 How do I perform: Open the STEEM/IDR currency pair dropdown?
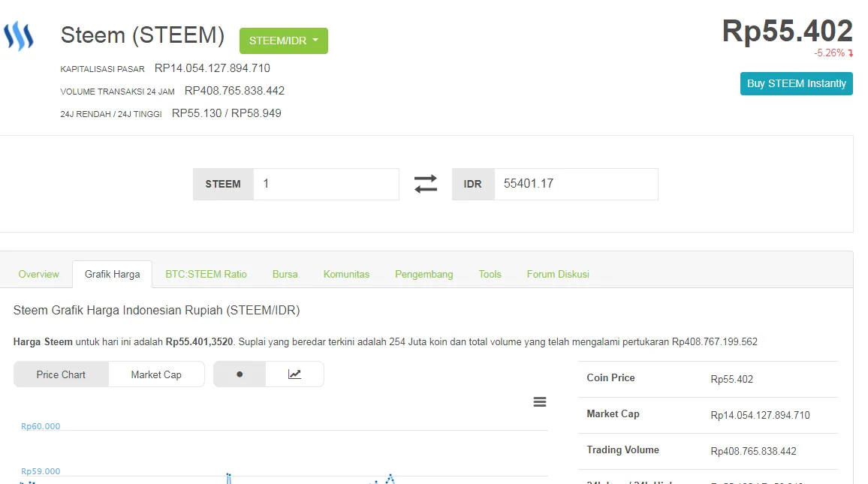click(x=283, y=41)
